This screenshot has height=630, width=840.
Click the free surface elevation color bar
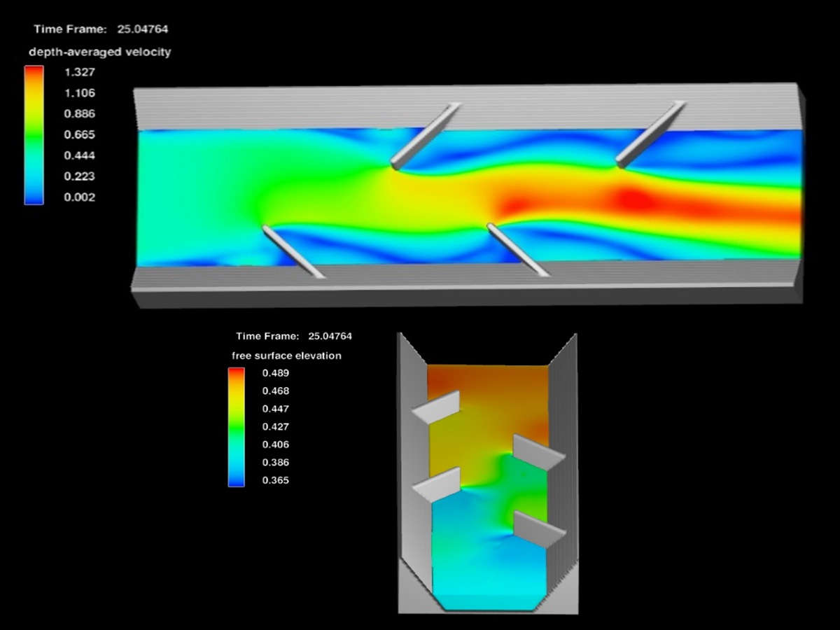click(237, 427)
